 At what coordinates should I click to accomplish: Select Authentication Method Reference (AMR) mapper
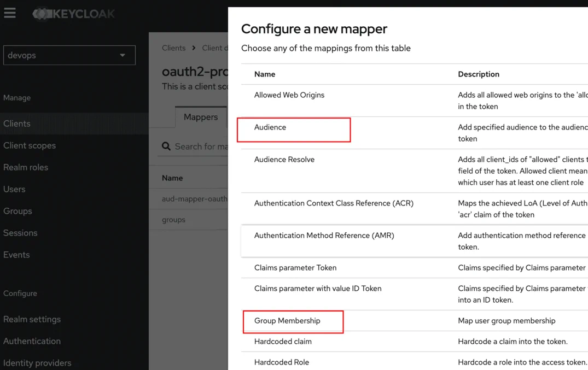click(x=324, y=236)
